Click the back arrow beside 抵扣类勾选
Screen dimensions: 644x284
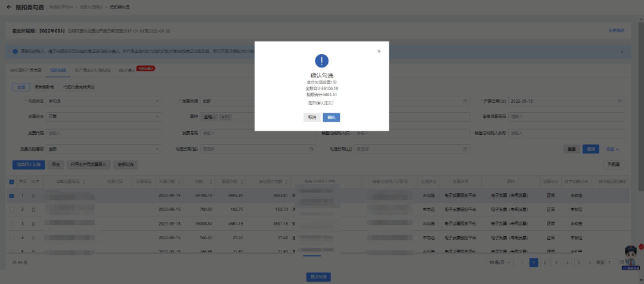click(9, 7)
